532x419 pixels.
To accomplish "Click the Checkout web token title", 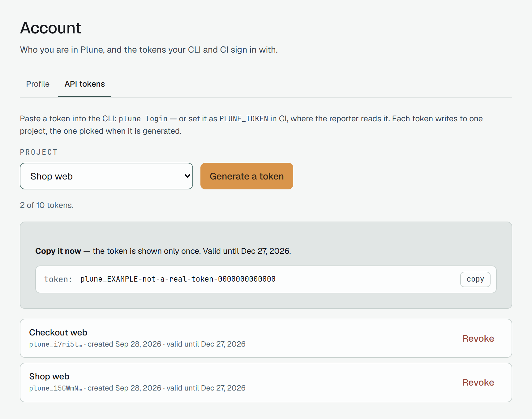I will point(58,332).
